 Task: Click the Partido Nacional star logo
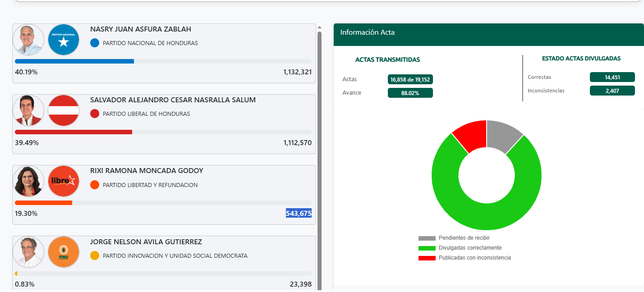pos(64,40)
